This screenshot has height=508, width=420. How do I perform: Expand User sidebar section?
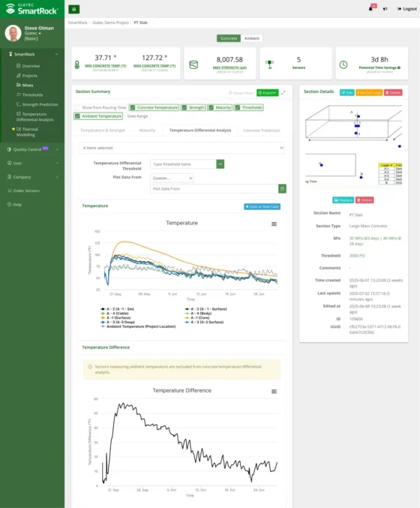[x=57, y=164]
